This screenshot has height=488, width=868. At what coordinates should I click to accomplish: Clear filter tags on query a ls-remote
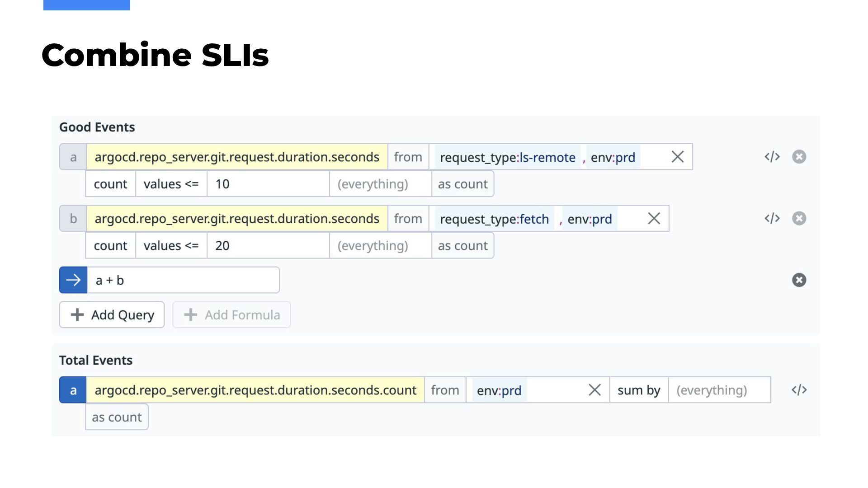(677, 157)
